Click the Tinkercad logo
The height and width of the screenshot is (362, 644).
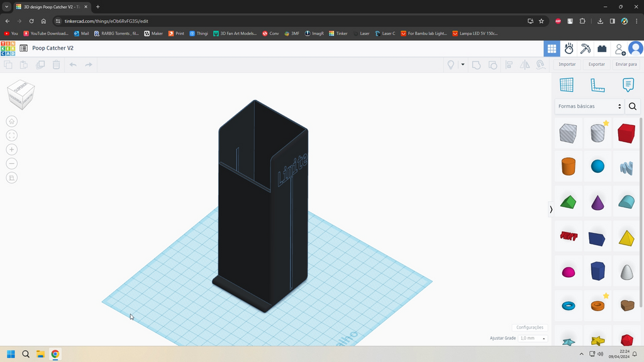[x=8, y=48]
